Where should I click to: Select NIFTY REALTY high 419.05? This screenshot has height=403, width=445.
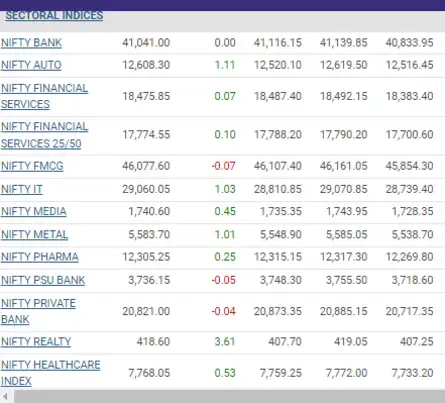coord(351,341)
